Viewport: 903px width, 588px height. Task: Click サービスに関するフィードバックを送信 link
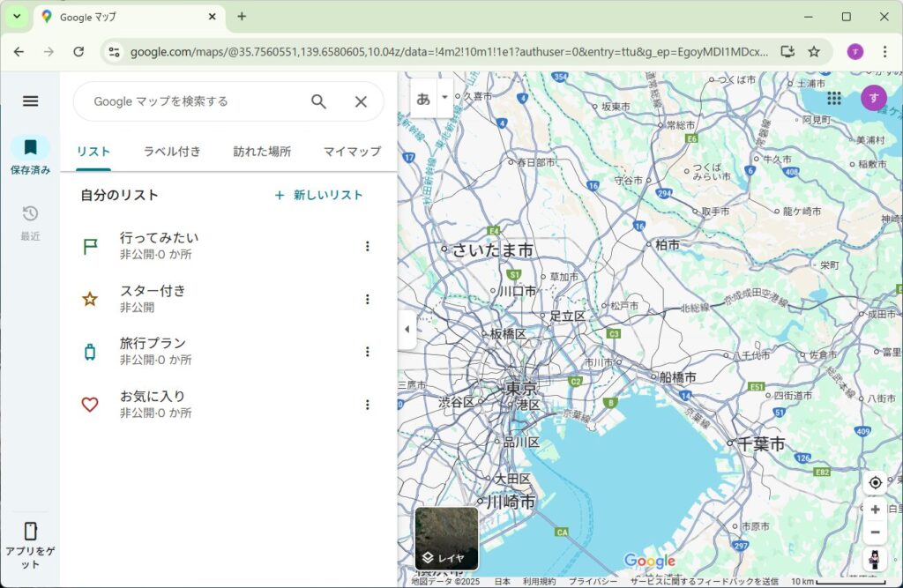tap(704, 582)
